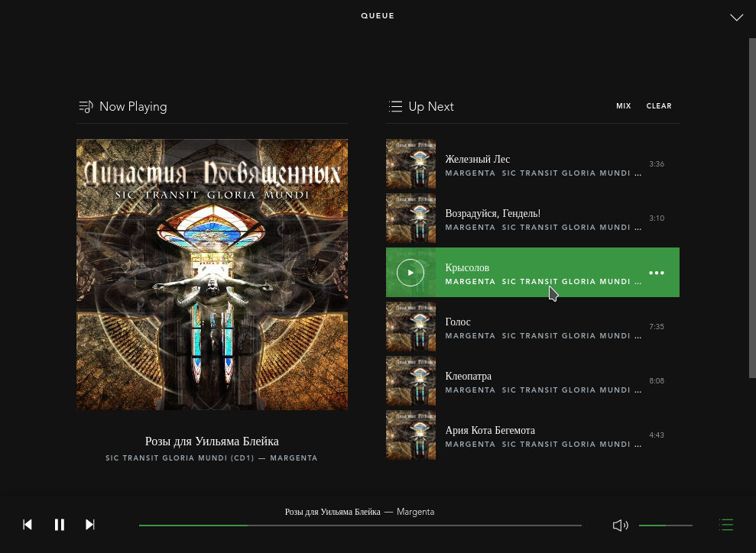Click the Up Next list icon

pyautogui.click(x=395, y=106)
